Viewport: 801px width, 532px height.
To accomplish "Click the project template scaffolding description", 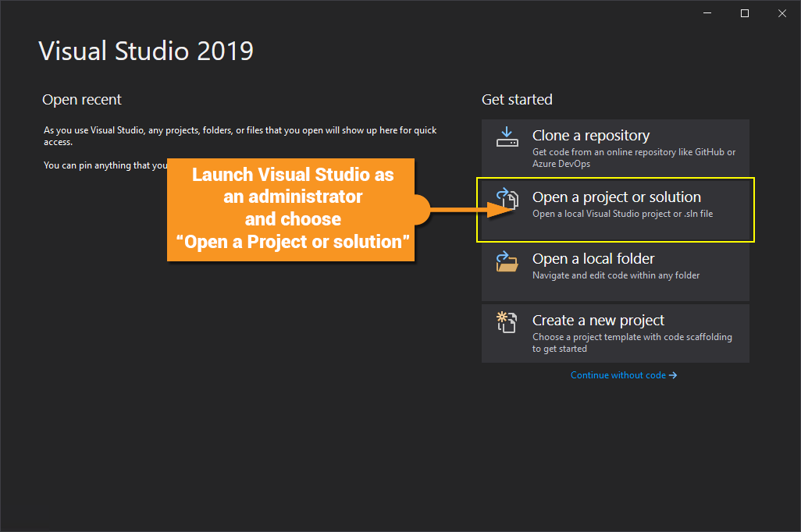I will 632,342.
